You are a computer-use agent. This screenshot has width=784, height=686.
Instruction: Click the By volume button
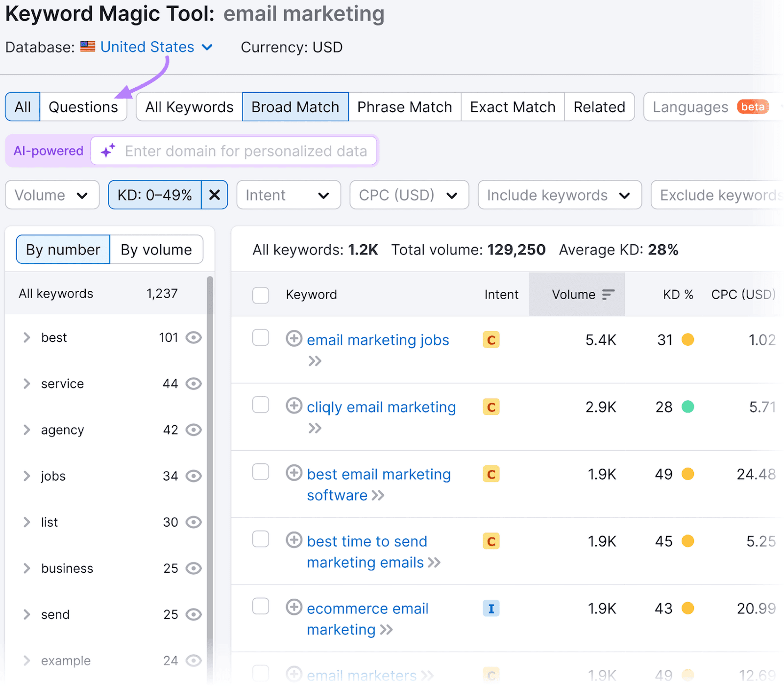pos(156,250)
